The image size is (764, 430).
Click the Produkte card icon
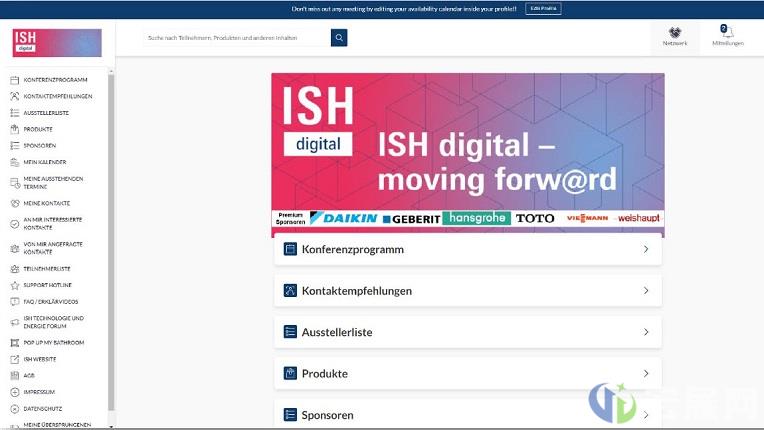coord(290,374)
